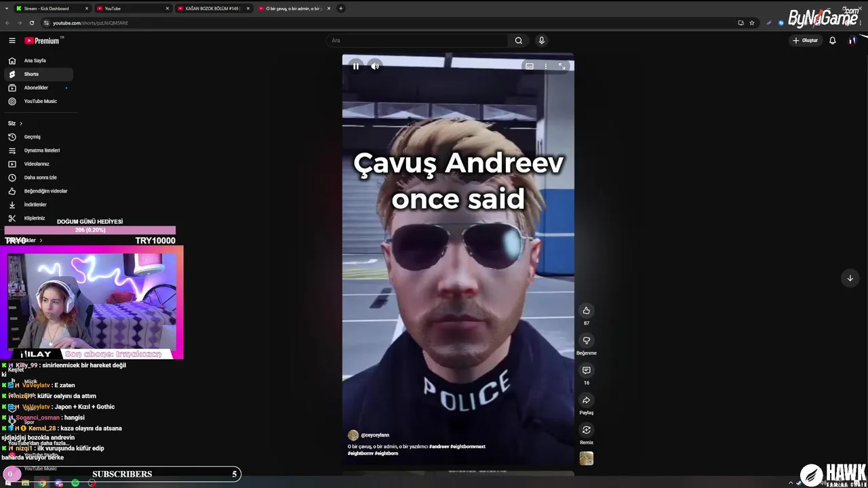Open Chrome from the taskbar
868x488 pixels.
click(x=42, y=483)
